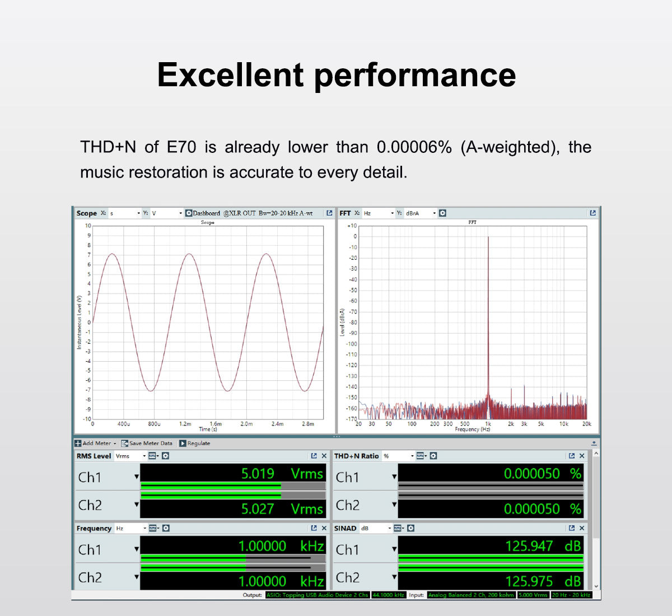Open the FFT panel settings gear icon
Image resolution: width=672 pixels, height=616 pixels.
tap(442, 213)
